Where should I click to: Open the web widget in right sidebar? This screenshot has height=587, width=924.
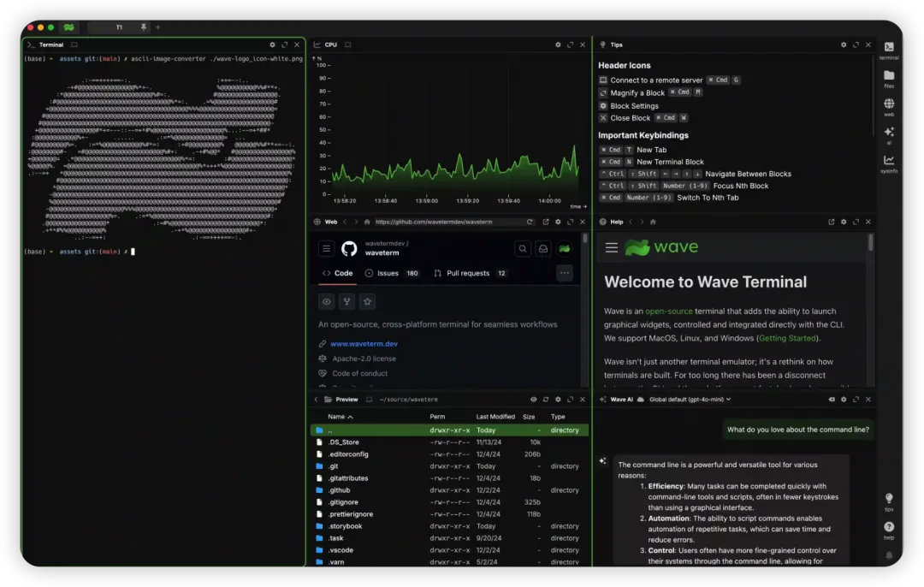(x=889, y=106)
